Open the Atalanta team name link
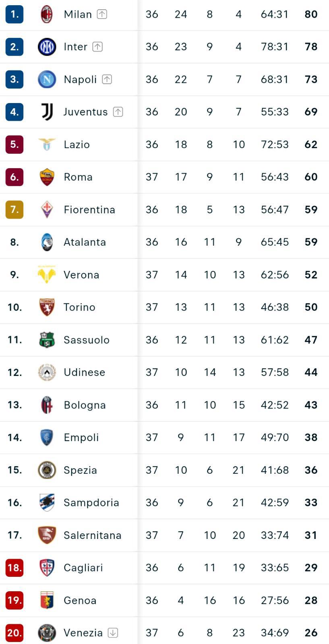329x644 pixels. click(x=85, y=242)
